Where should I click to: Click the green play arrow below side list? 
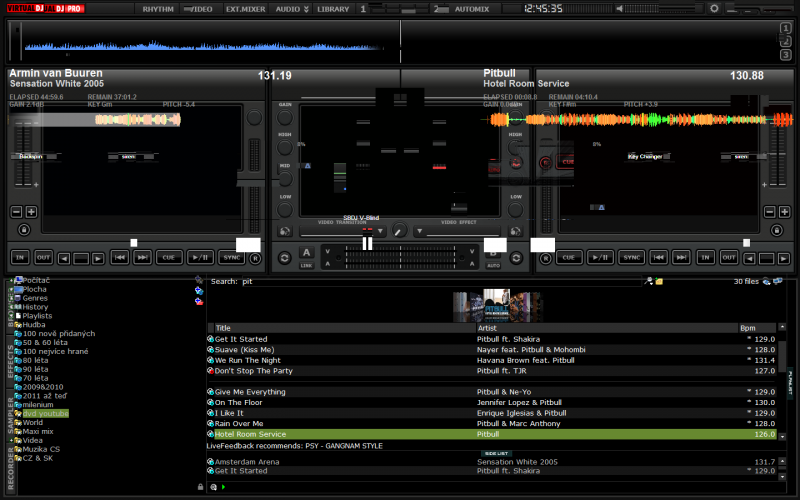click(x=223, y=487)
